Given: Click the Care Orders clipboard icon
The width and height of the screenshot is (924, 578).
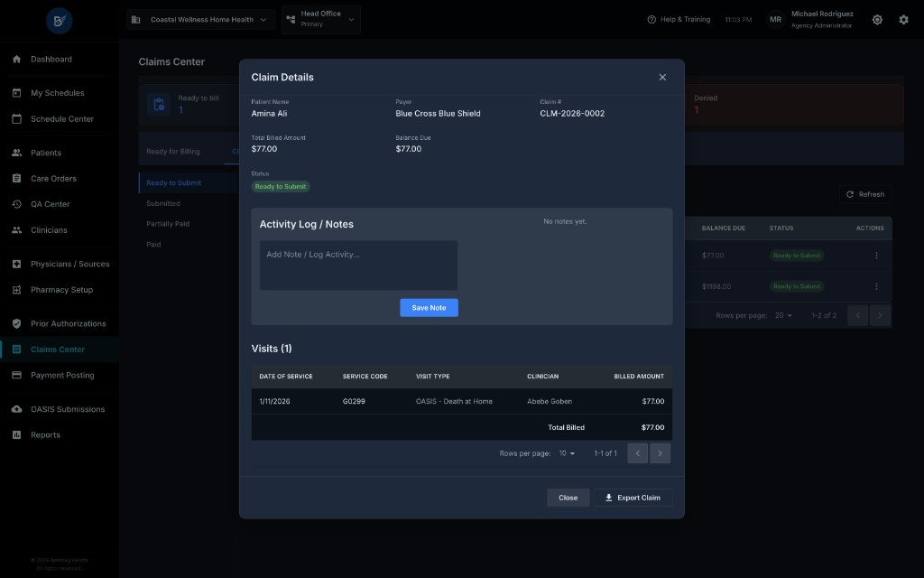Looking at the screenshot, I should coord(16,178).
